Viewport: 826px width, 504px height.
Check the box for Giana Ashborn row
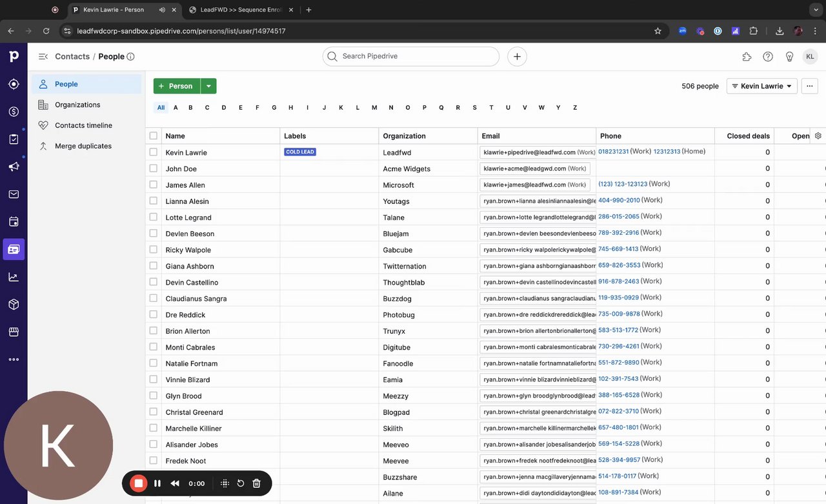pyautogui.click(x=153, y=265)
